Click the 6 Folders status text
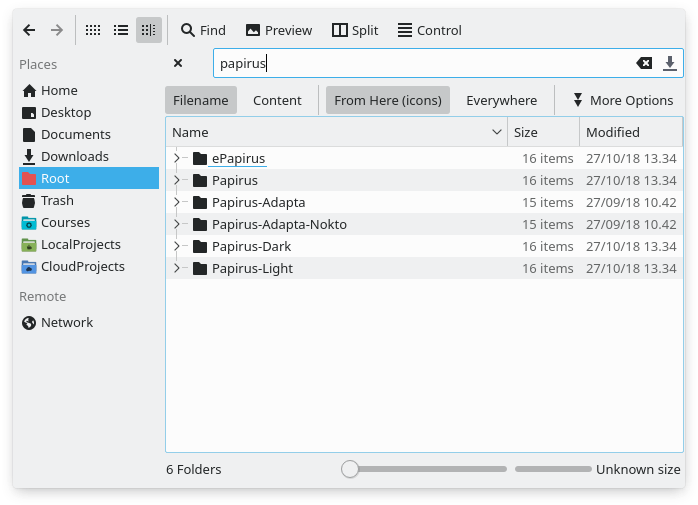This screenshot has width=698, height=505. (x=194, y=469)
